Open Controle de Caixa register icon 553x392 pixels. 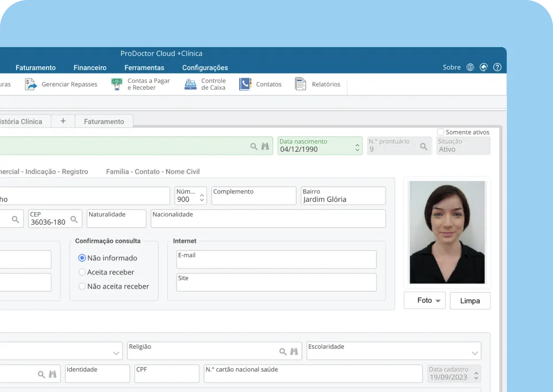(190, 84)
